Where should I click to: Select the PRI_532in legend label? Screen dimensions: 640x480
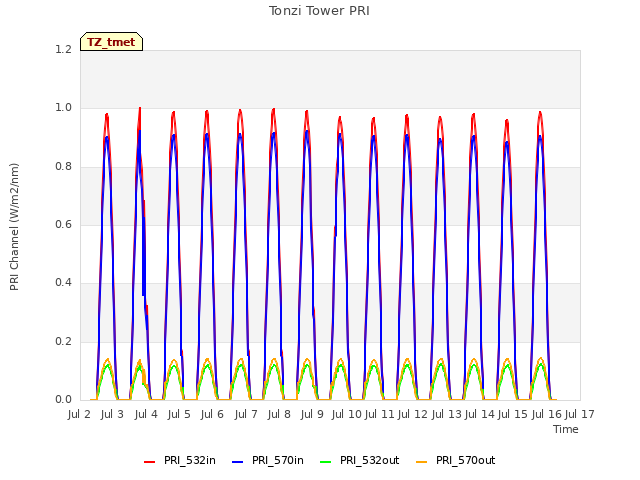pos(190,460)
